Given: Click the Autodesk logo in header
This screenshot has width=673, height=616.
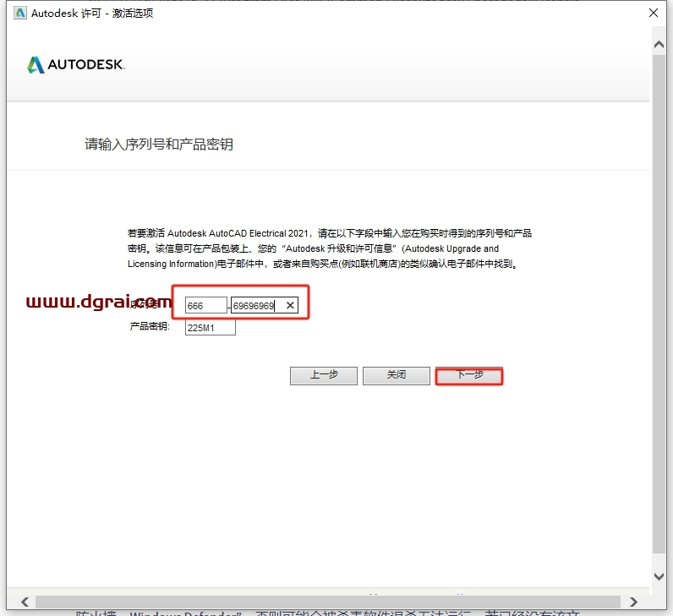Looking at the screenshot, I should pyautogui.click(x=76, y=65).
